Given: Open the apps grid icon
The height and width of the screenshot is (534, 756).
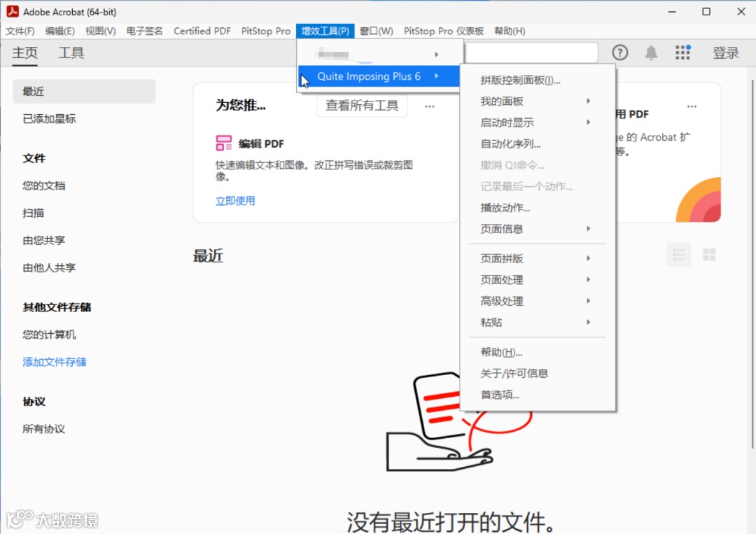Looking at the screenshot, I should pos(682,52).
